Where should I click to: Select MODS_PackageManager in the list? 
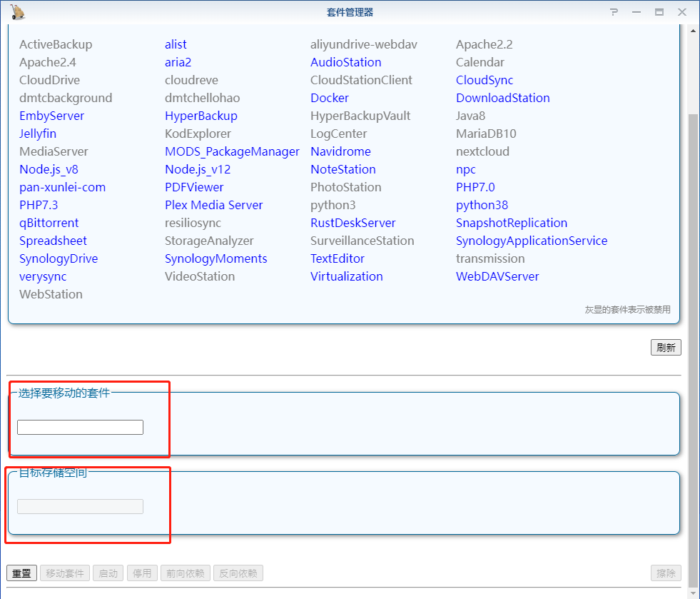[x=232, y=151]
